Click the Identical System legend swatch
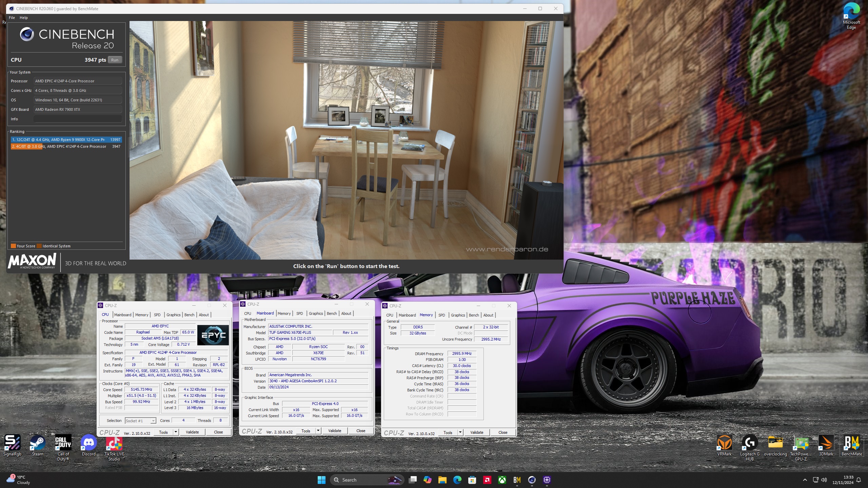 tap(39, 246)
